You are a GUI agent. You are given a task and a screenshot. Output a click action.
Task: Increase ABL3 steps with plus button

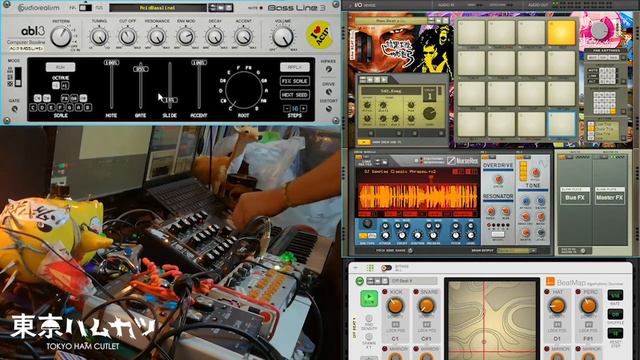(303, 109)
